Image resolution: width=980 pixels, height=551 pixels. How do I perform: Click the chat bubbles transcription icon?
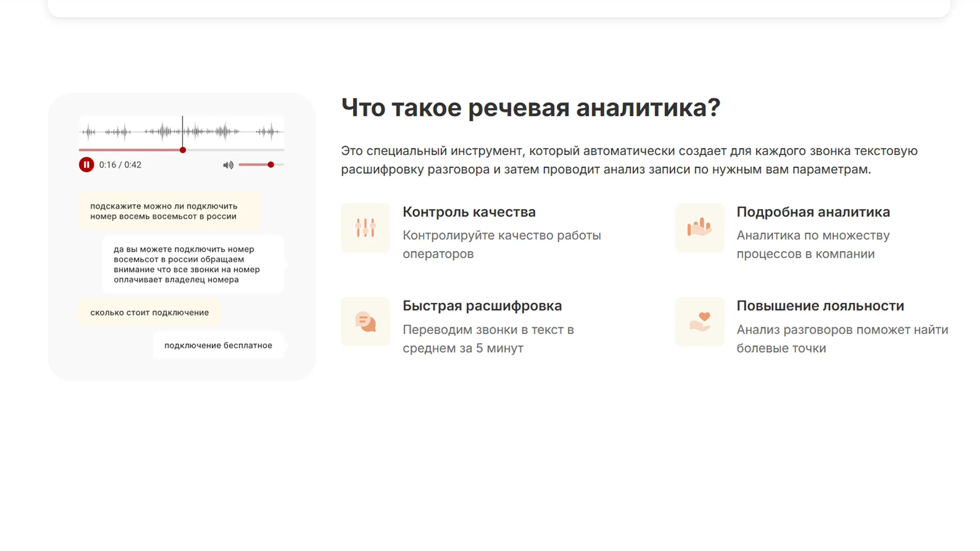click(365, 321)
